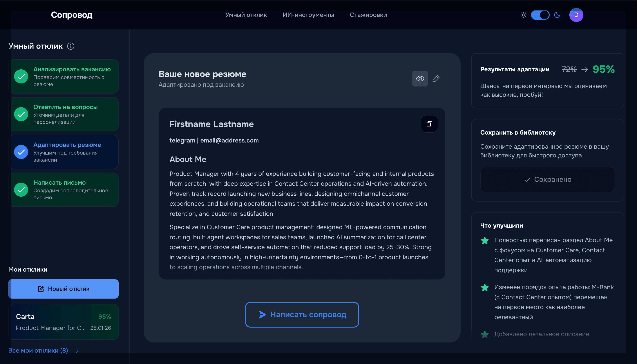Select the Carta Product Manager response card

tap(63, 322)
